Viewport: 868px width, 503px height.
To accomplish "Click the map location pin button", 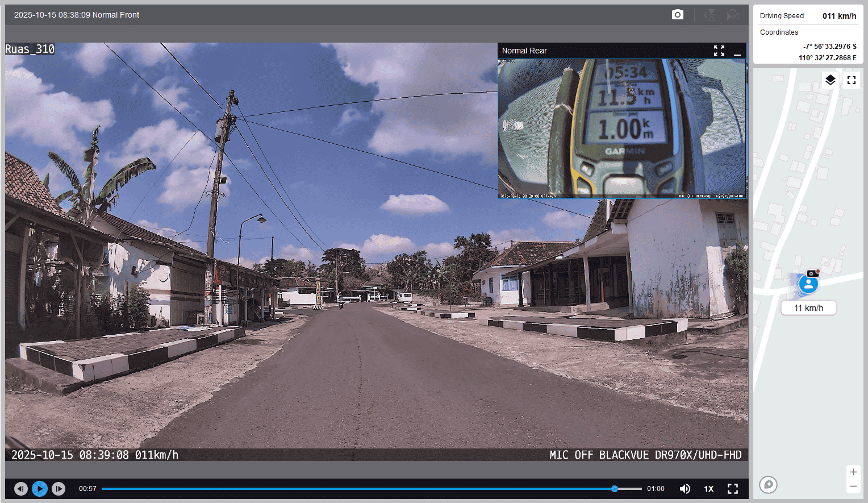I will pyautogui.click(x=768, y=484).
